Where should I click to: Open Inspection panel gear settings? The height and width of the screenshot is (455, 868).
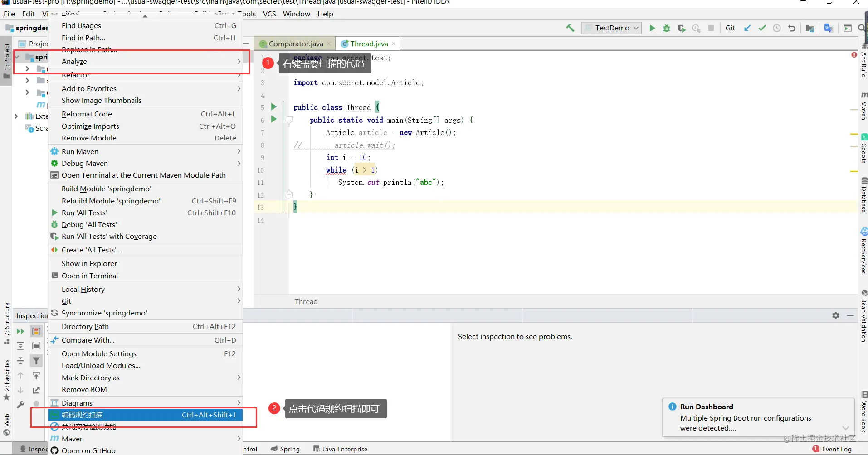pyautogui.click(x=836, y=315)
